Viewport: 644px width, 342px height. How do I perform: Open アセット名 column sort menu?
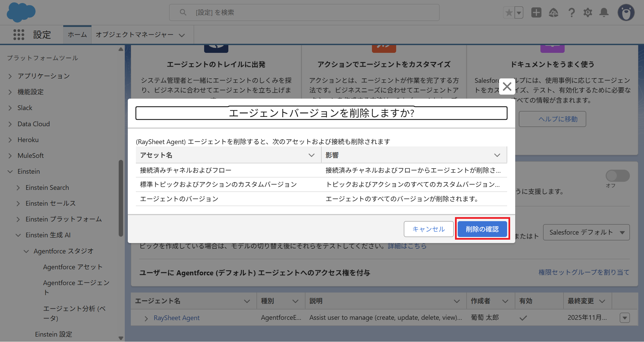311,155
